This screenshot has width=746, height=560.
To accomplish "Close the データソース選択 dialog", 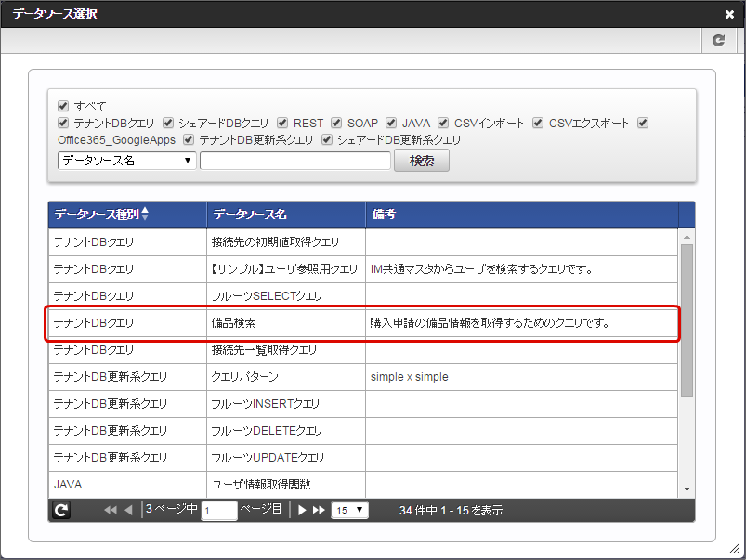I will [x=729, y=14].
